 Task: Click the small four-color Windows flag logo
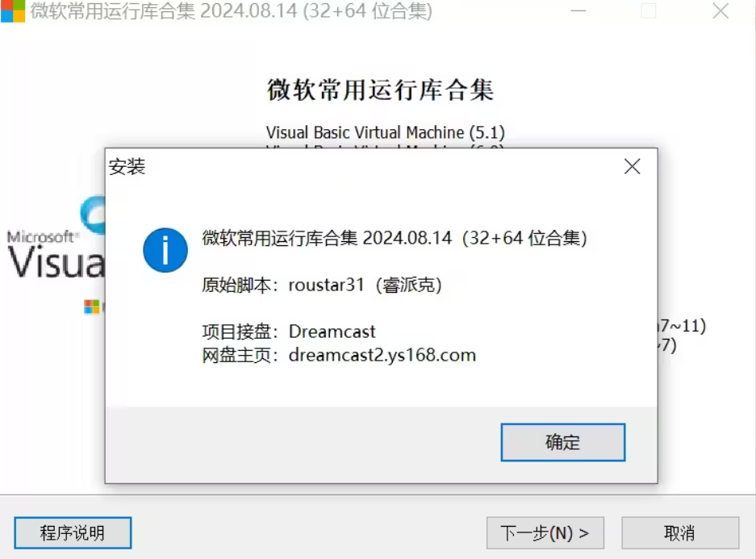point(92,307)
